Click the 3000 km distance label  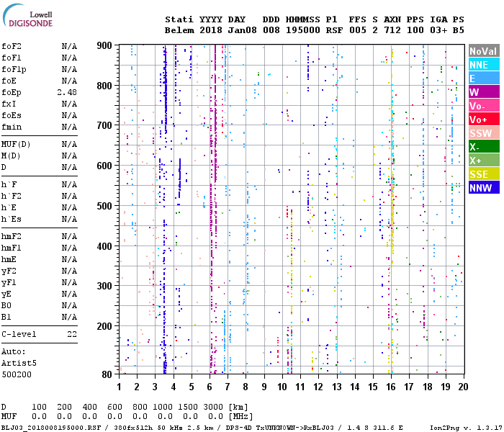point(213,407)
